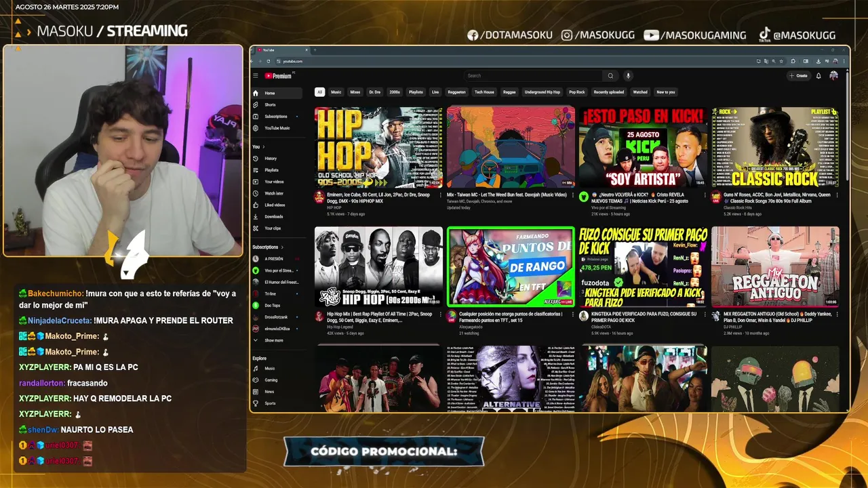Open options menu for MIX REGGAETON ANTIGUO video
Viewport: 868px width, 488px height.
pos(836,315)
